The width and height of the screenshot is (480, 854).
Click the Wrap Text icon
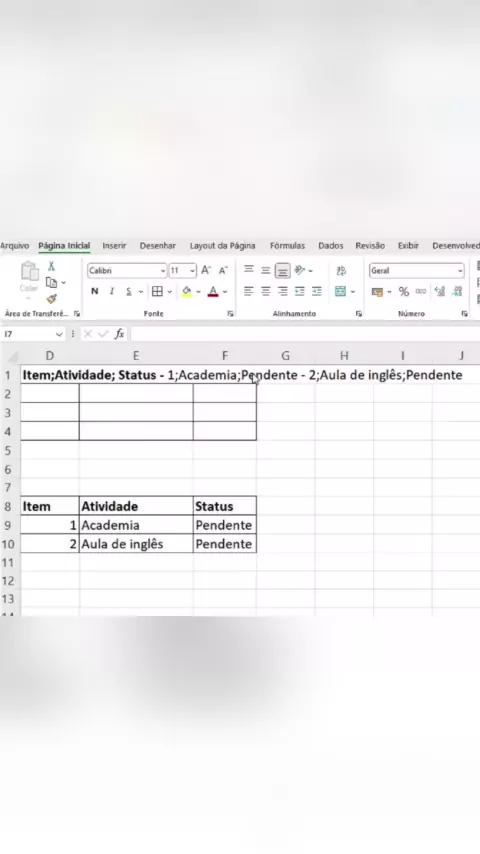[x=341, y=271]
